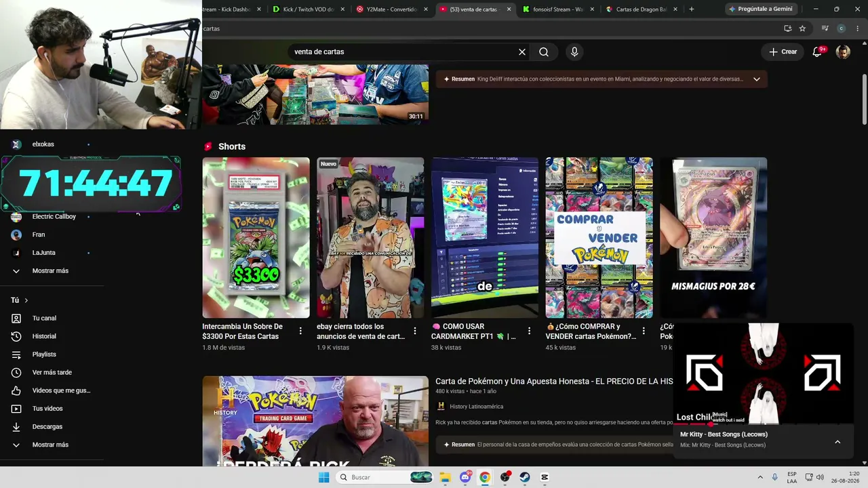Open the Chrome profile icon
The height and width of the screenshot is (488, 868).
pos(842,28)
